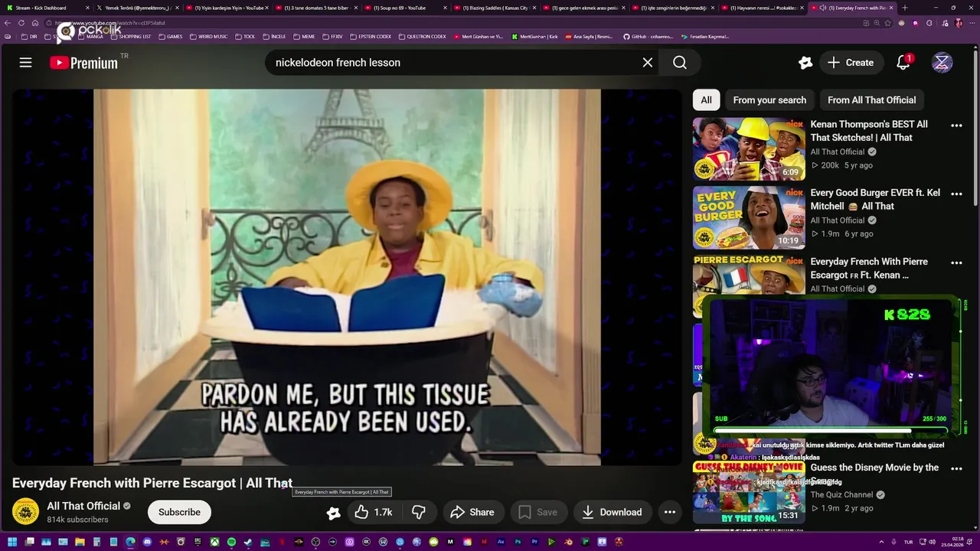
Task: Open the YouTube hamburger guide menu
Action: click(25, 63)
